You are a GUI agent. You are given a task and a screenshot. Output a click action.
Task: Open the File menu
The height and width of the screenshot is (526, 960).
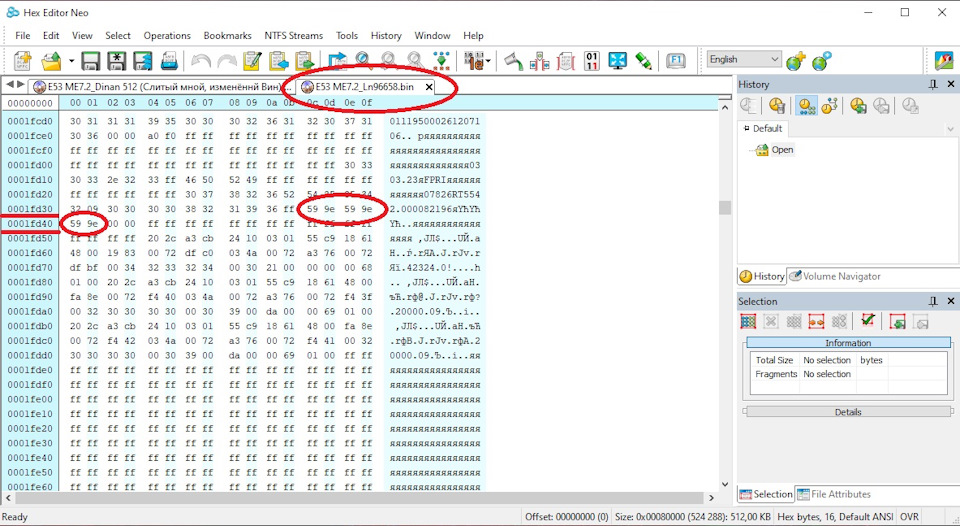(23, 36)
